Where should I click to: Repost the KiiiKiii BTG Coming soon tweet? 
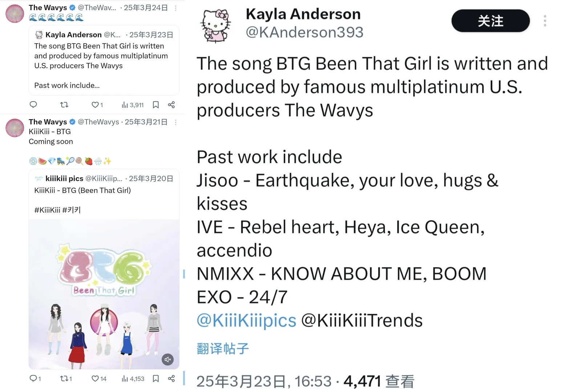point(66,379)
